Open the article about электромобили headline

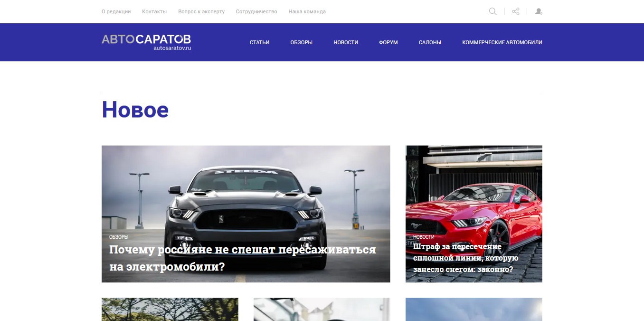pos(243,258)
